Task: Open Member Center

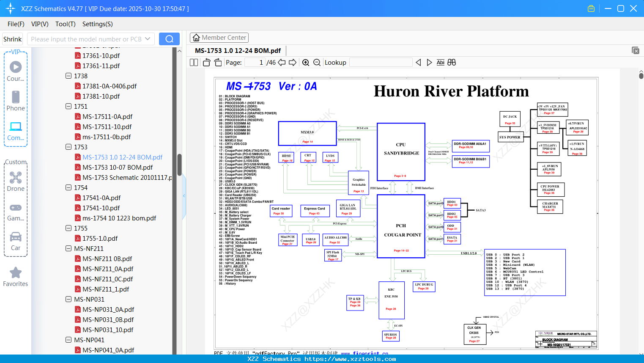Action: (219, 38)
